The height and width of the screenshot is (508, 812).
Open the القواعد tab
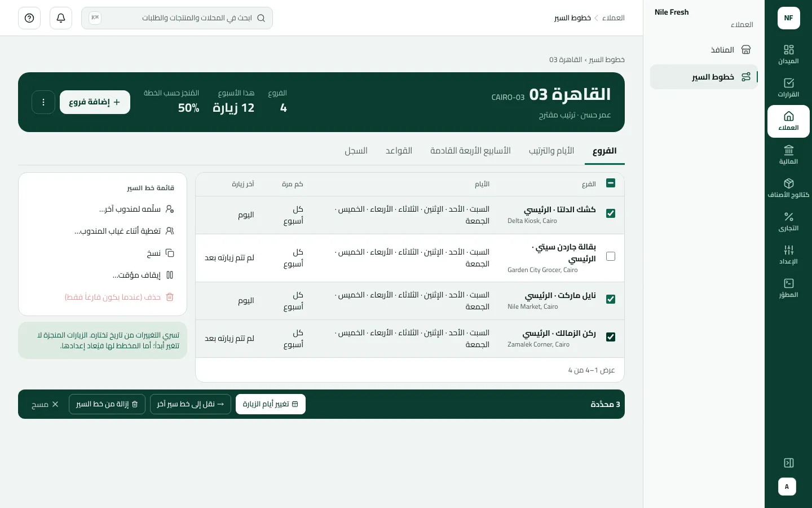(399, 151)
